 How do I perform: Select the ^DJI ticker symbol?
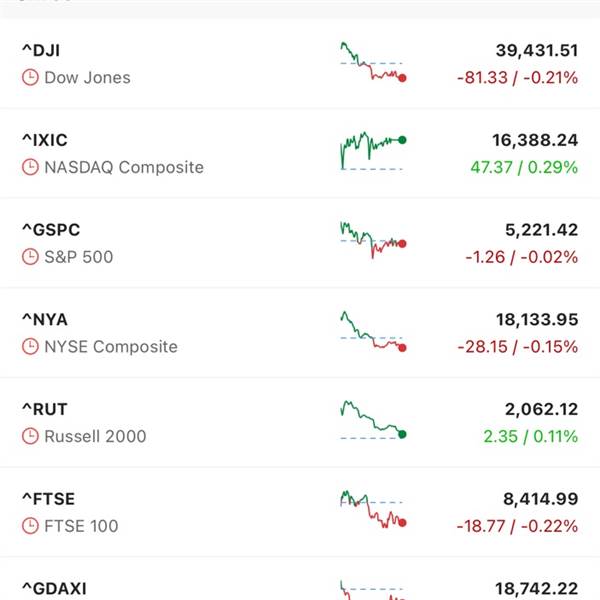tap(41, 51)
